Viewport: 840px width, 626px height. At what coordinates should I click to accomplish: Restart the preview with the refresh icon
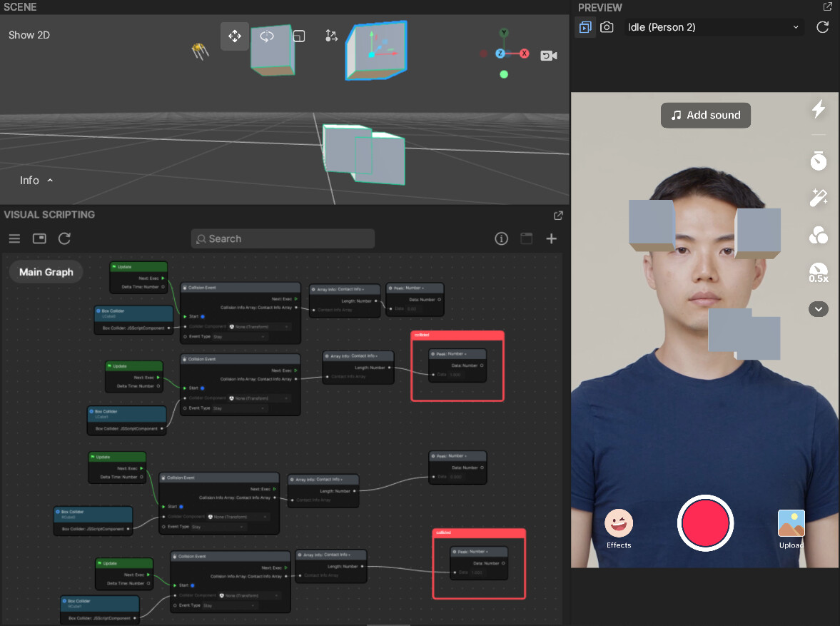pyautogui.click(x=823, y=27)
